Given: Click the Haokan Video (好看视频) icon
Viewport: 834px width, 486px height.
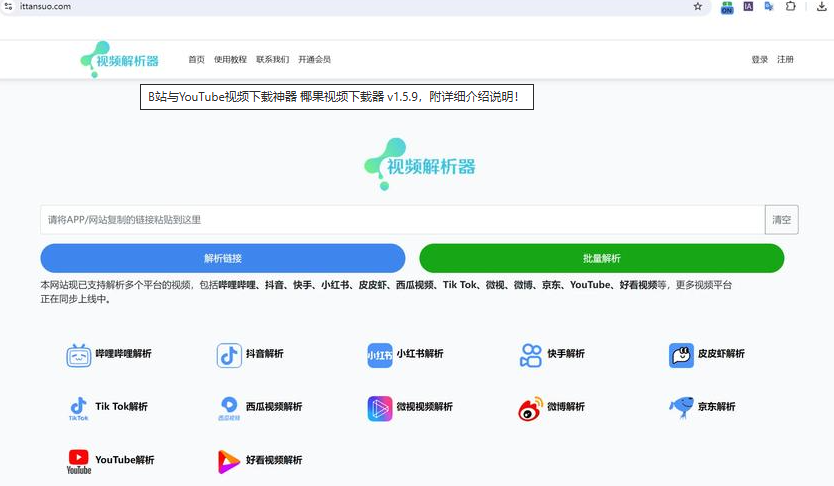Looking at the screenshot, I should 229,462.
